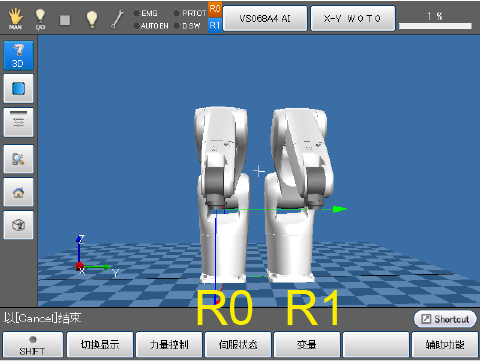Open the X-Y W0 T0 coordinate selector

(x=353, y=18)
